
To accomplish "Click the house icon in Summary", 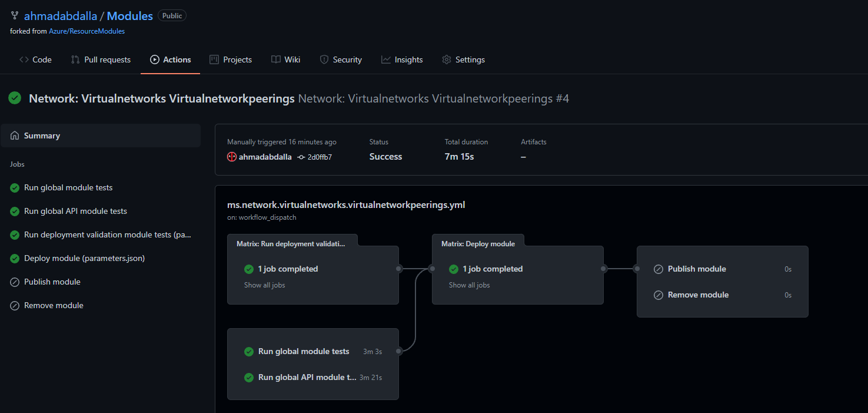I will pyautogui.click(x=15, y=136).
